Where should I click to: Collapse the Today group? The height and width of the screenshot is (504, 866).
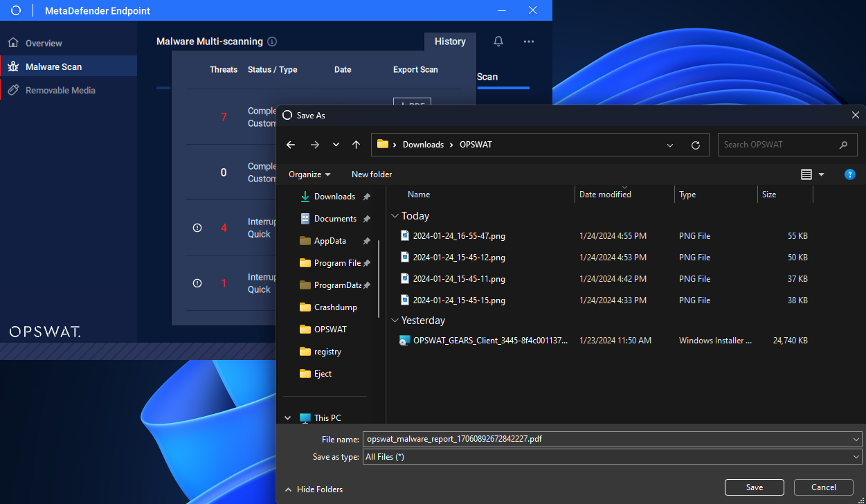[395, 216]
